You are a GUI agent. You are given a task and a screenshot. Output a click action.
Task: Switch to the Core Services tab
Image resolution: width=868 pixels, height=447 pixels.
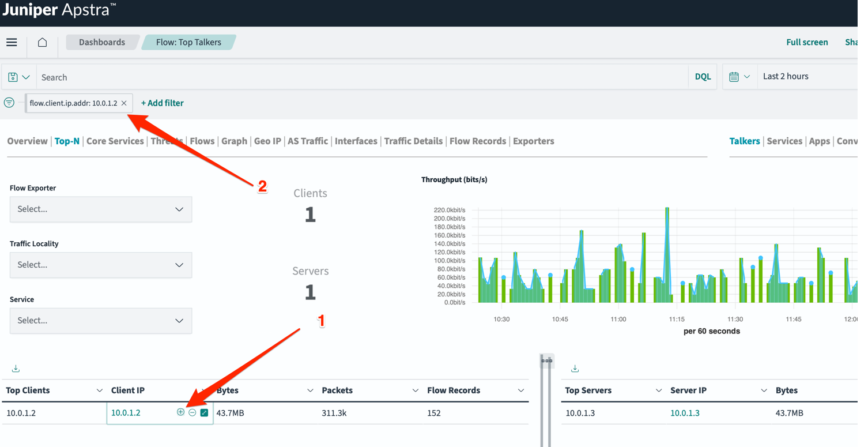[115, 141]
